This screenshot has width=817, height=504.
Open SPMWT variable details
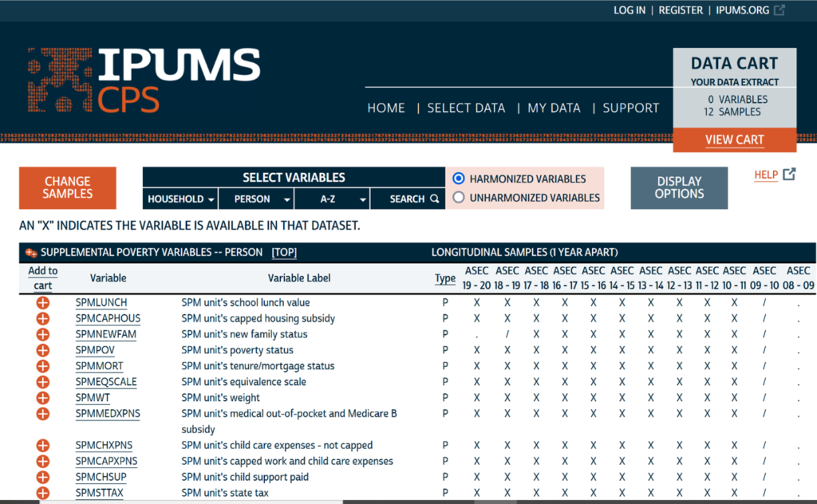click(x=93, y=398)
